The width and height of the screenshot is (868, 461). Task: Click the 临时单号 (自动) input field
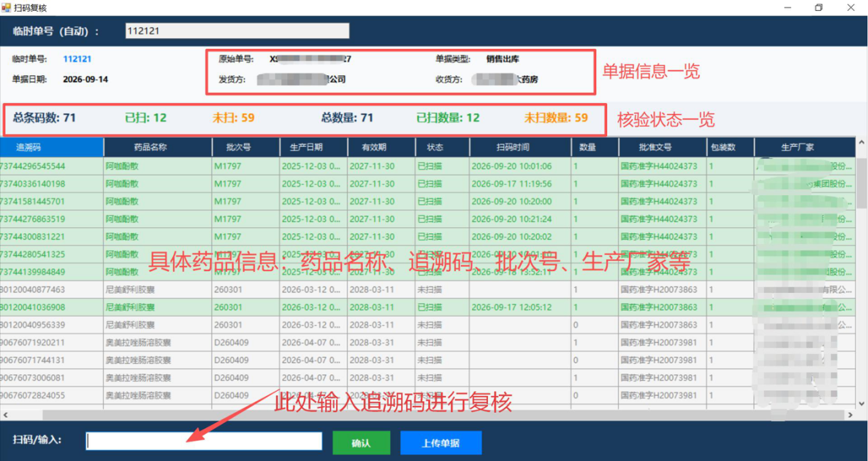[x=237, y=31]
